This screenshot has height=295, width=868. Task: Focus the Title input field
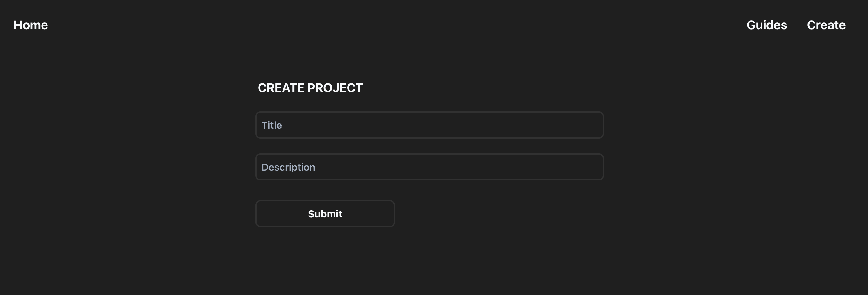[429, 125]
